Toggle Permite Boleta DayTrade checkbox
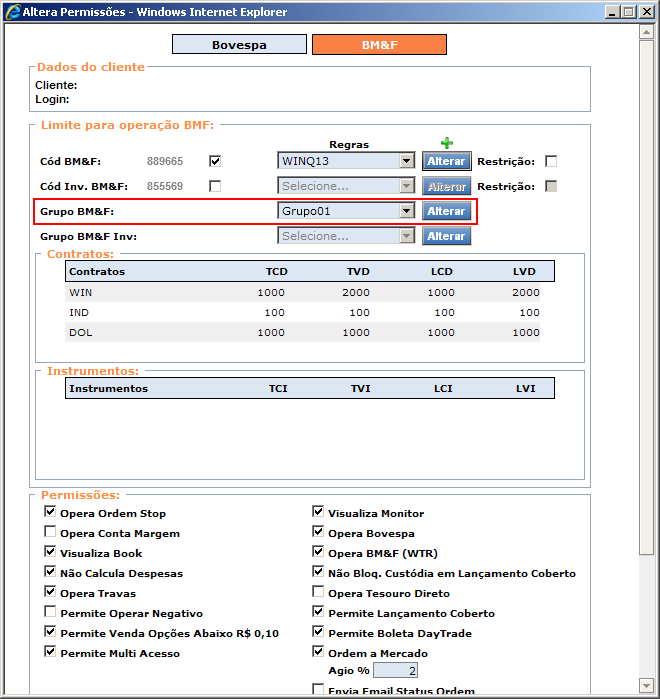660x699 pixels. pos(318,631)
